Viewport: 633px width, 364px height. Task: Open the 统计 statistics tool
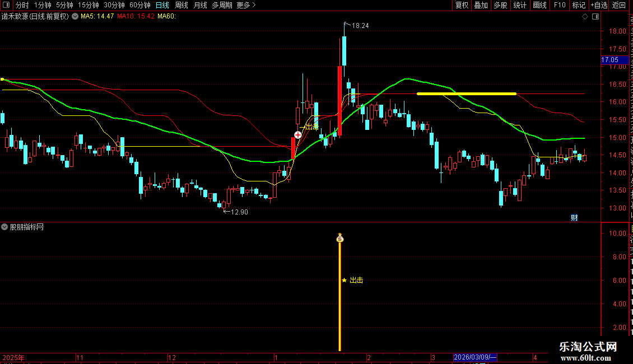pyautogui.click(x=519, y=5)
